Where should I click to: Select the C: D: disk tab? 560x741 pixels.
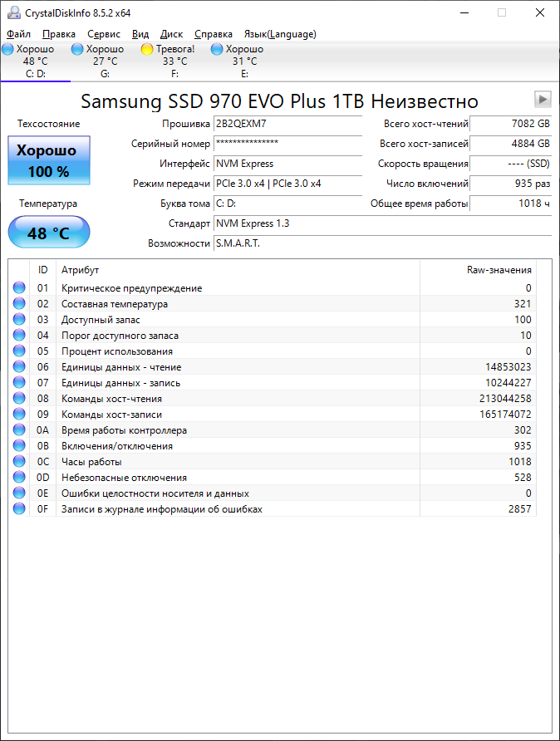[x=36, y=61]
